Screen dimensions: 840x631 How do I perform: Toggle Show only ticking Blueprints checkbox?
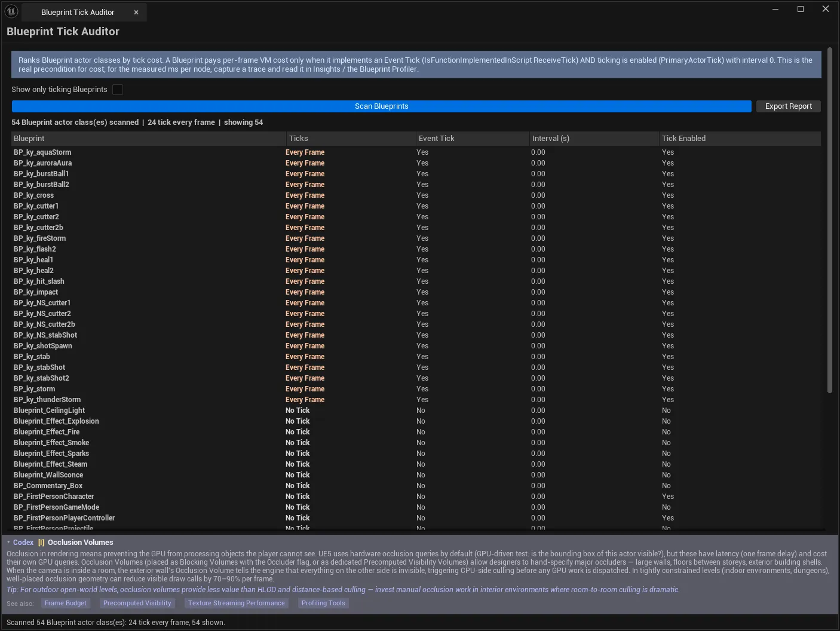(118, 90)
